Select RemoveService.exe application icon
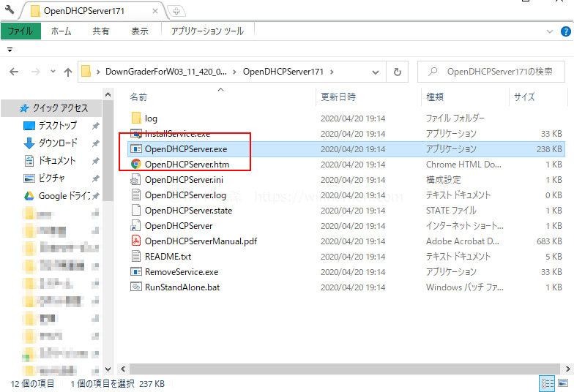Viewport: 574px width, 392px height. (x=136, y=272)
